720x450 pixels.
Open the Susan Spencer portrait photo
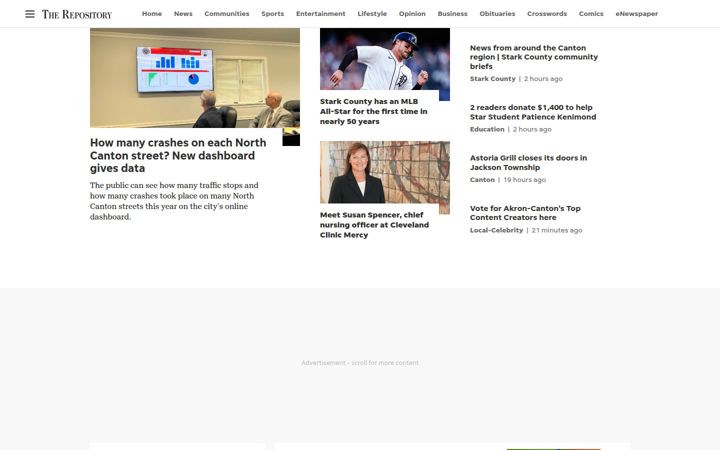(385, 172)
